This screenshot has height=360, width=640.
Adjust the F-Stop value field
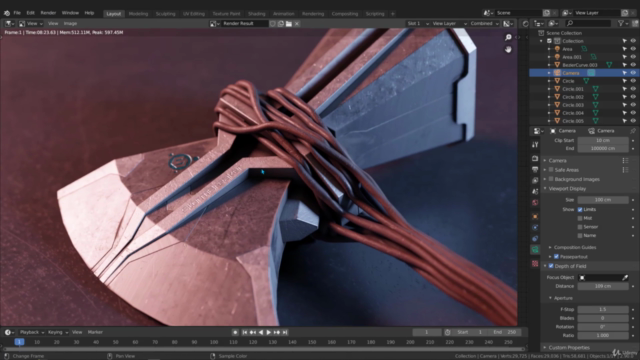point(603,309)
